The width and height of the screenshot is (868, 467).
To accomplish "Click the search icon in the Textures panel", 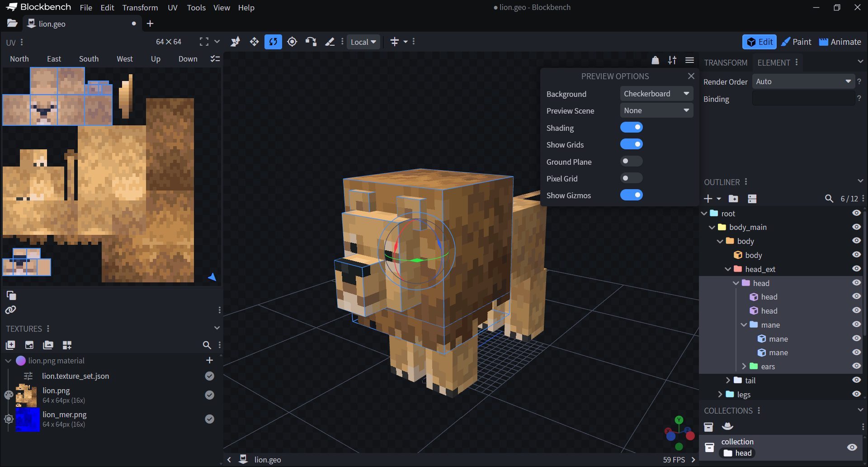I will 207,345.
